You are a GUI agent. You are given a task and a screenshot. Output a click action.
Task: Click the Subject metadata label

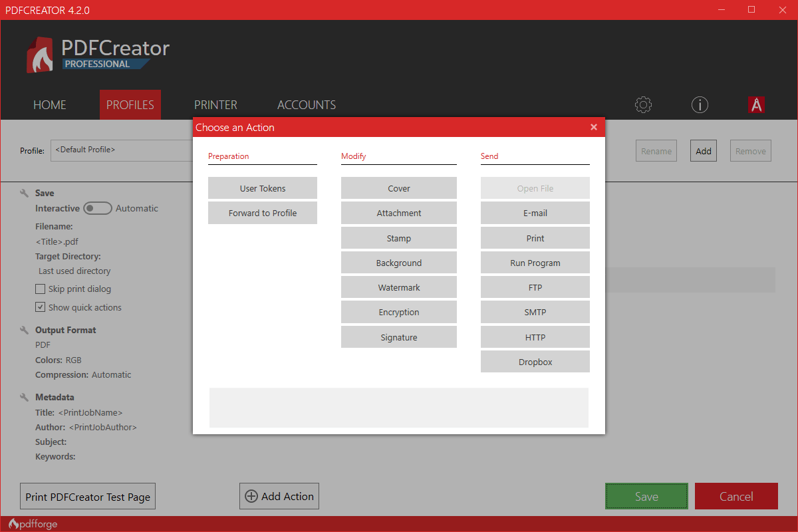tap(51, 442)
